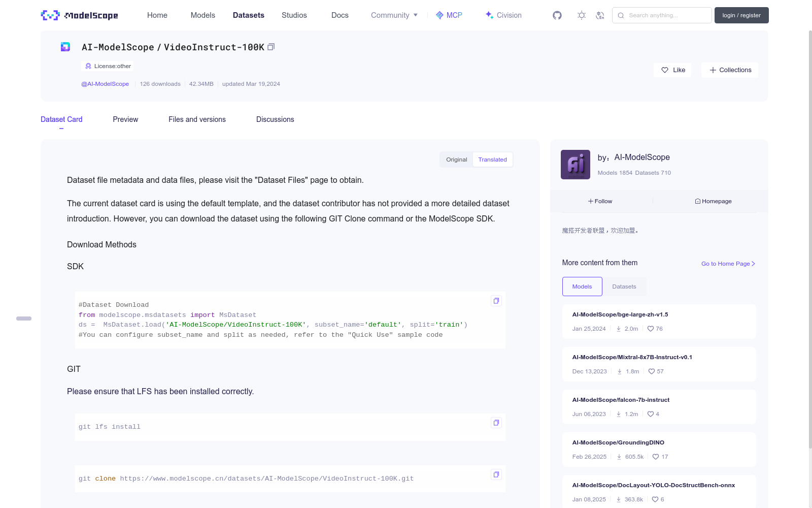Image resolution: width=812 pixels, height=508 pixels.
Task: Click the floating side handle on left
Action: click(24, 319)
